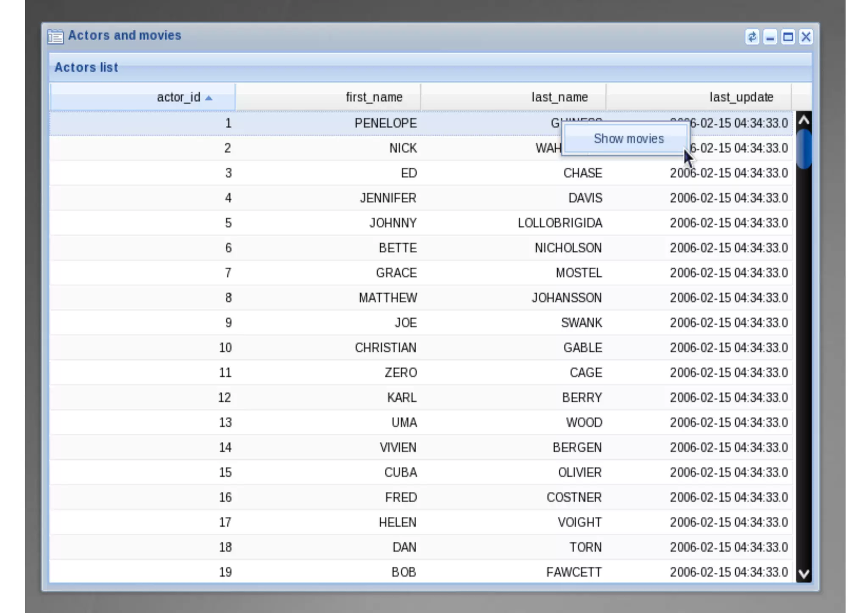Image resolution: width=868 pixels, height=613 pixels.
Task: Click the table icon beside the window title
Action: point(55,36)
